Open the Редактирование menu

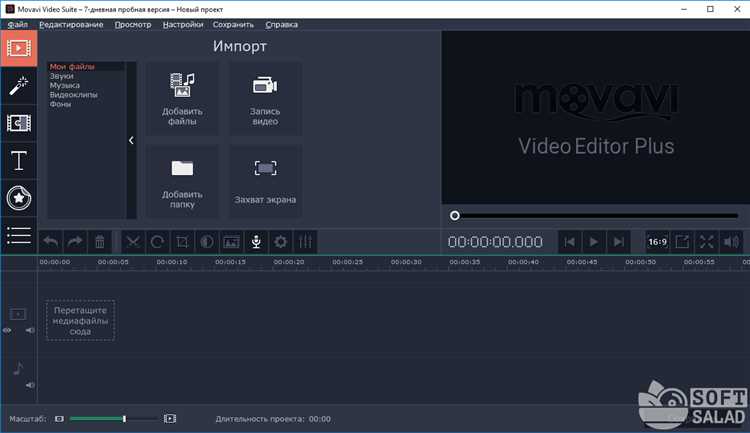(71, 24)
